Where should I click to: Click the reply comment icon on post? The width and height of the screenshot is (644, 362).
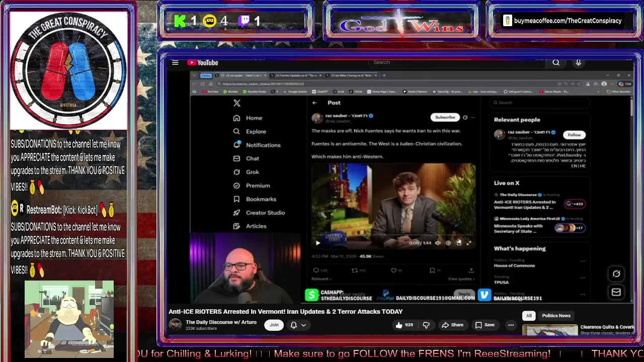coord(316,270)
